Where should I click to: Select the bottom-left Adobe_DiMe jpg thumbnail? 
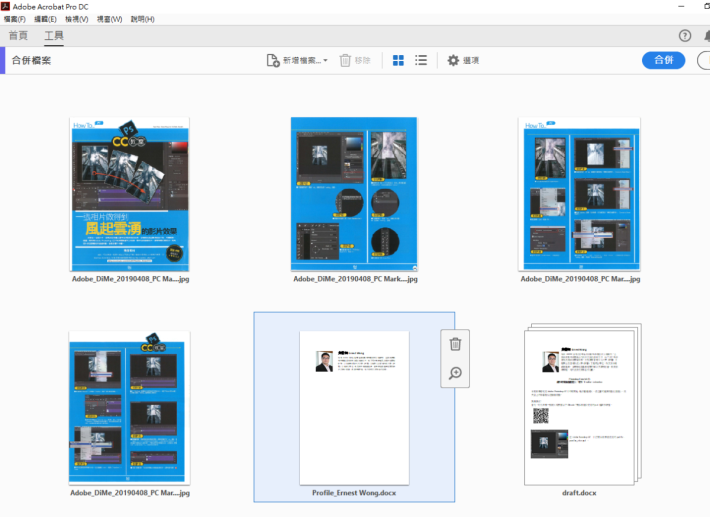point(130,408)
